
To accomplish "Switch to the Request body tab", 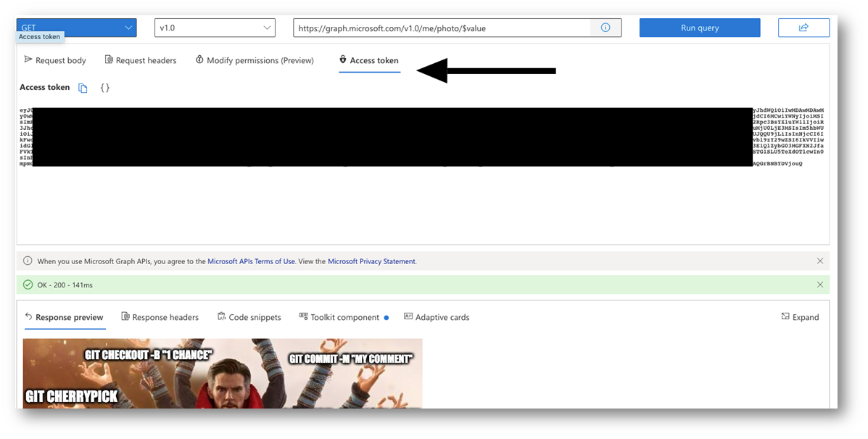I will coord(55,60).
